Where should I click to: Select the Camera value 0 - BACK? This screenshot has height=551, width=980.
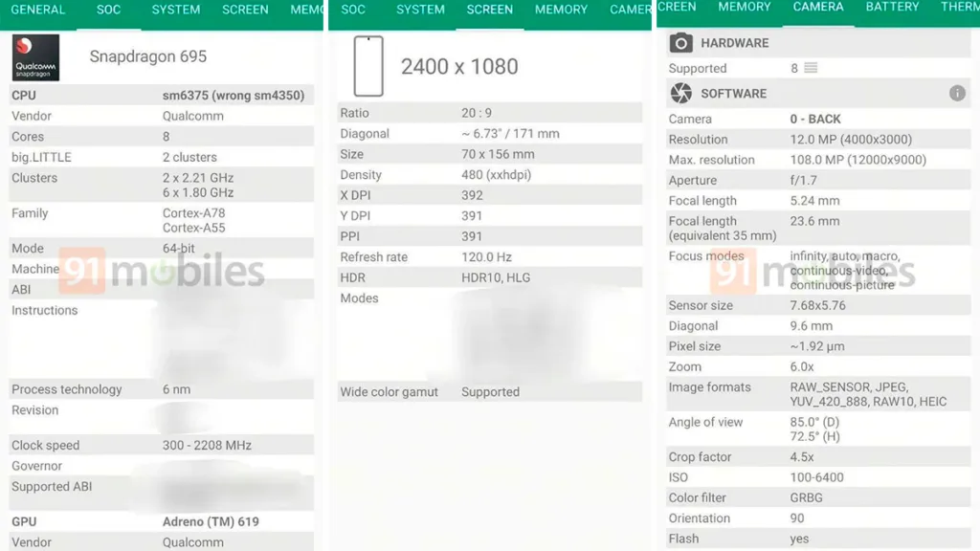click(815, 119)
